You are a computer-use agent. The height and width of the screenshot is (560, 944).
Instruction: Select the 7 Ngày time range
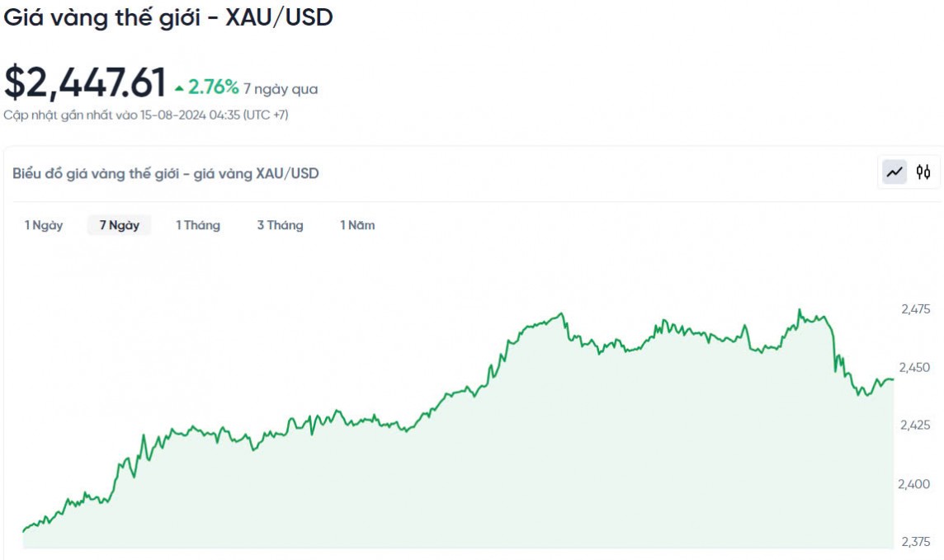click(x=120, y=225)
